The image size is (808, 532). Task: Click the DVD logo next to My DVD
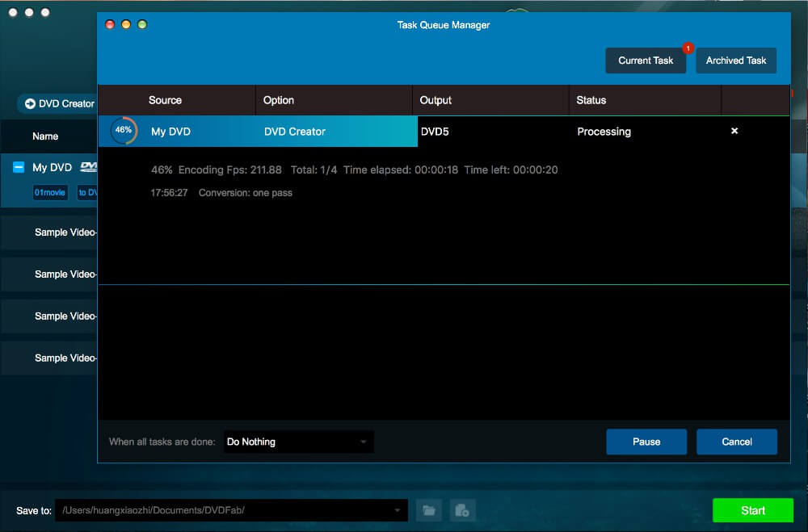pyautogui.click(x=88, y=167)
